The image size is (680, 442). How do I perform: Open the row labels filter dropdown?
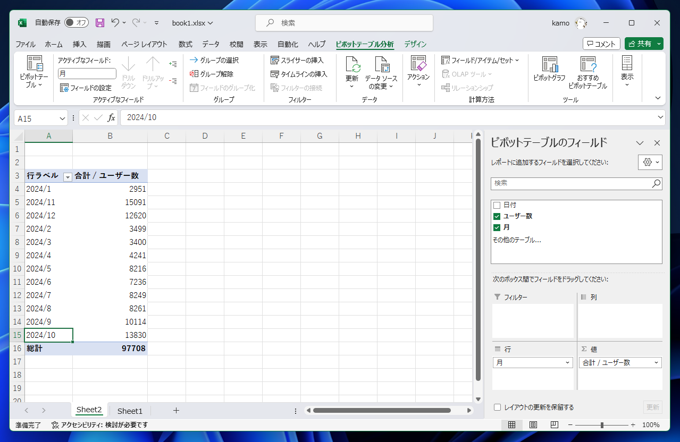point(68,176)
